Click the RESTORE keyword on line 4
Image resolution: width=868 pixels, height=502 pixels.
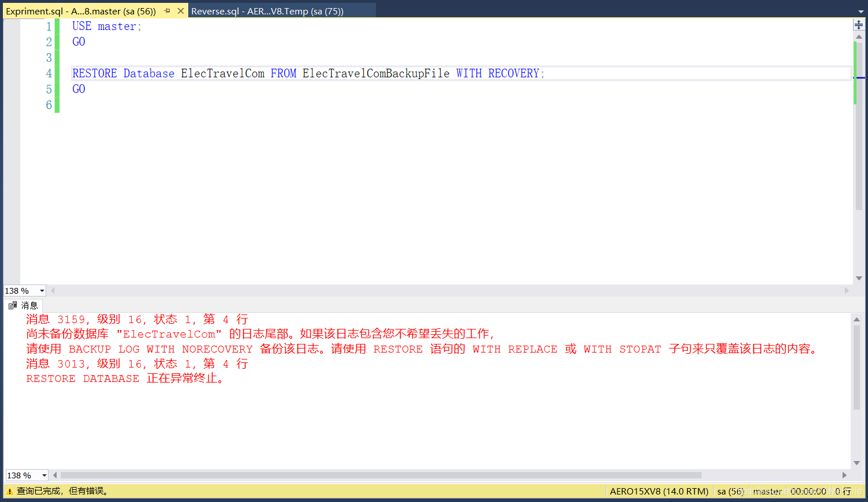point(94,73)
